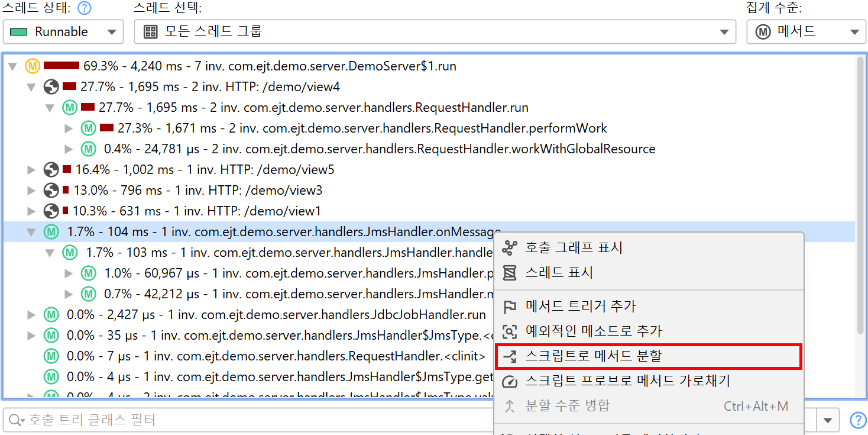Click help icon next to 스레드 상태
The width and height of the screenshot is (868, 435).
[85, 8]
